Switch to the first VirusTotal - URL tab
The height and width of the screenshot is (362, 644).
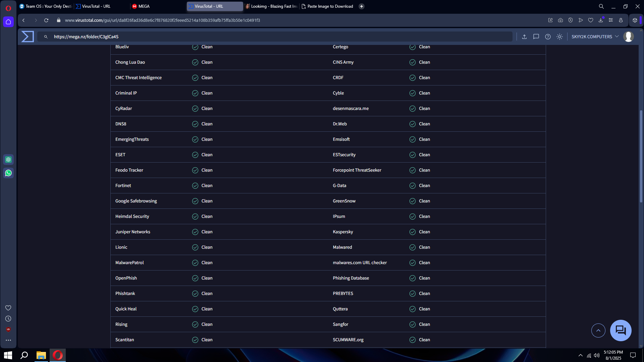point(102,6)
